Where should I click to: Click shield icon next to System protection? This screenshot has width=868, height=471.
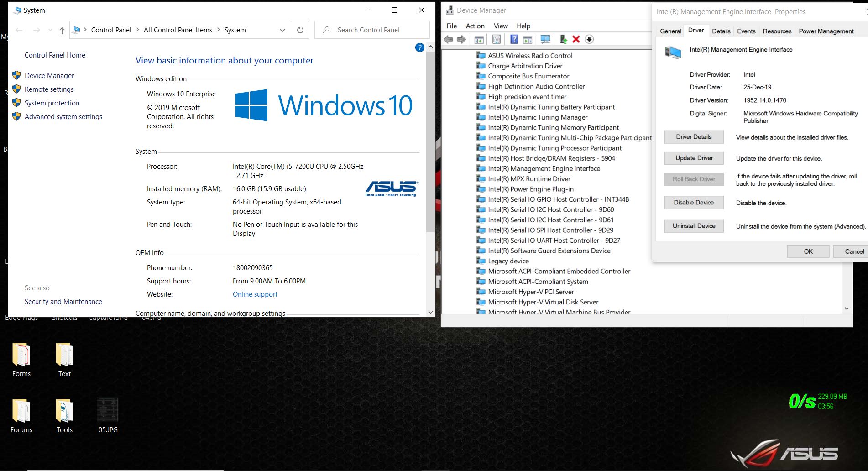[x=16, y=103]
